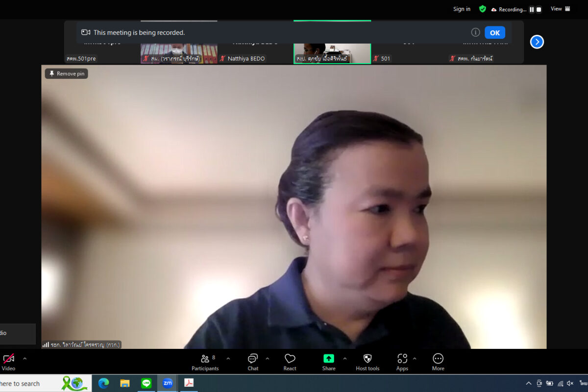Pause the cloud recording
The height and width of the screenshot is (392, 588).
click(532, 9)
